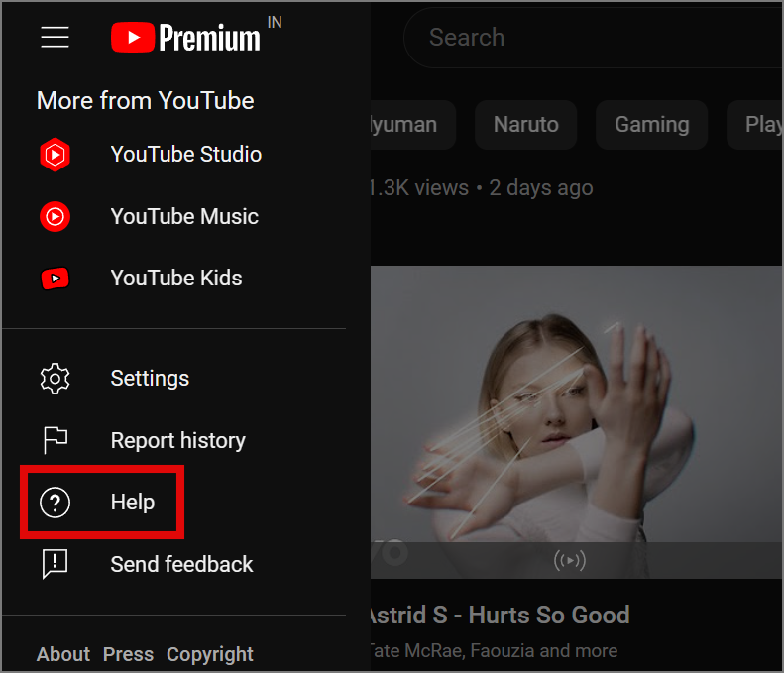
Task: Click the live radio icon on thumbnail
Action: [570, 560]
